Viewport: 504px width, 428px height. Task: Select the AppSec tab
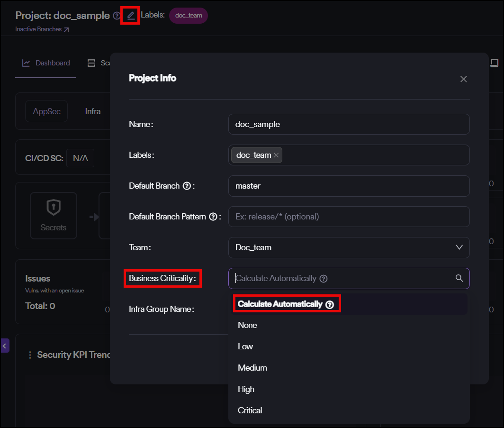pyautogui.click(x=46, y=112)
